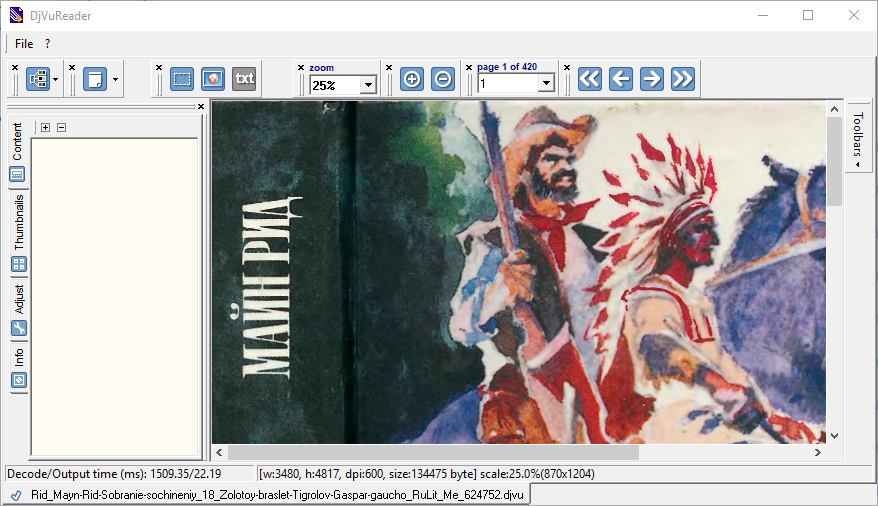This screenshot has height=506, width=878.
Task: Close the page layout toolbar section
Action: (72, 67)
